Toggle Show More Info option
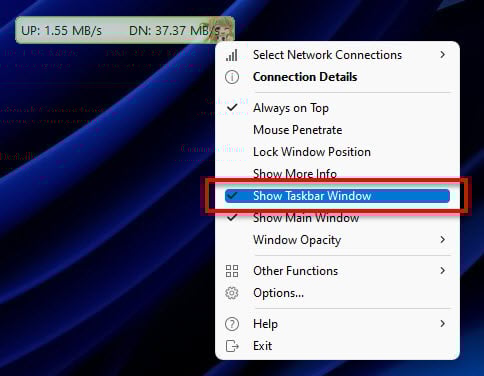484x376 pixels. pyautogui.click(x=295, y=174)
